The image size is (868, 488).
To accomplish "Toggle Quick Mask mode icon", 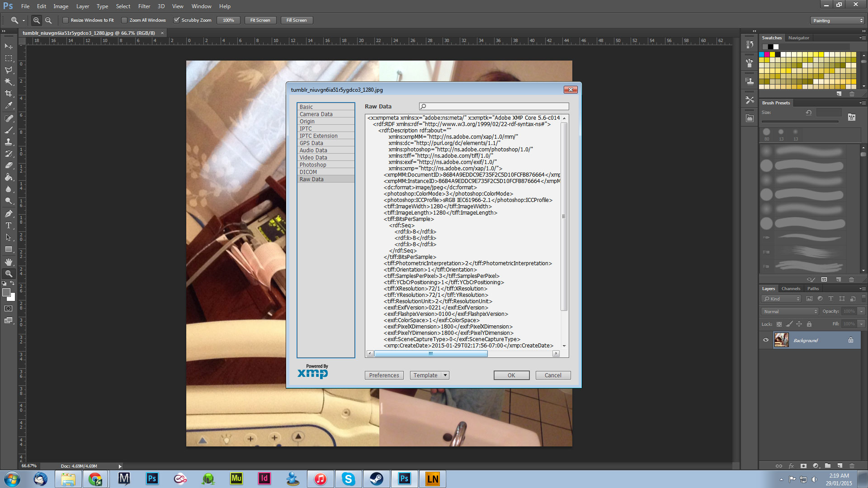I will pyautogui.click(x=9, y=309).
